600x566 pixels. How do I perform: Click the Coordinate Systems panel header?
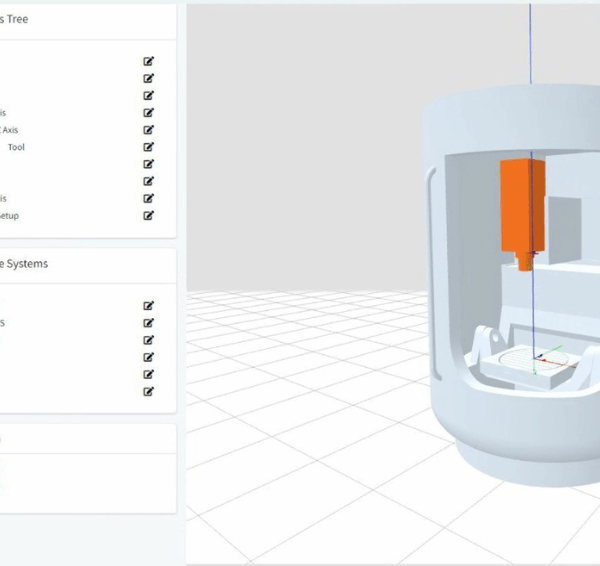pos(24,264)
